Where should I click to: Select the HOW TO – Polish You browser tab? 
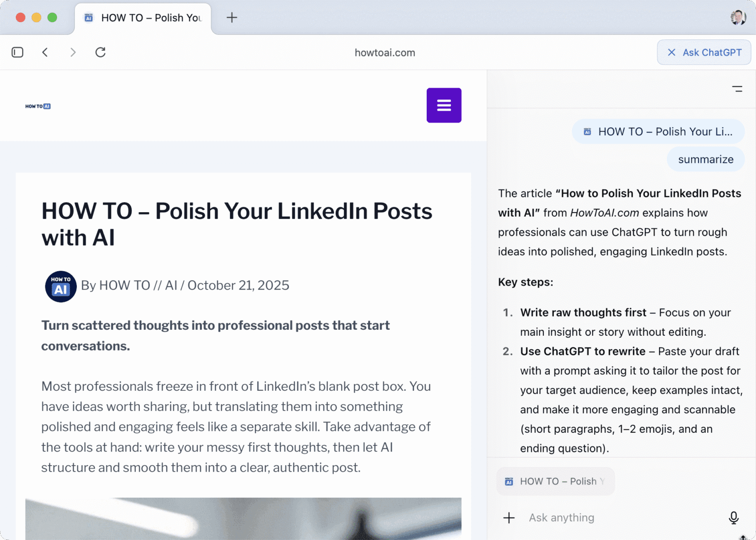click(143, 18)
